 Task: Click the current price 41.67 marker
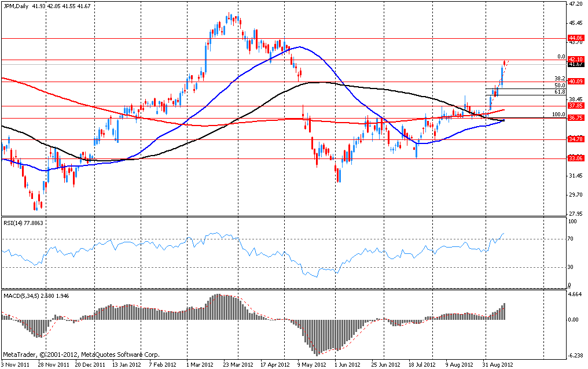[x=575, y=65]
